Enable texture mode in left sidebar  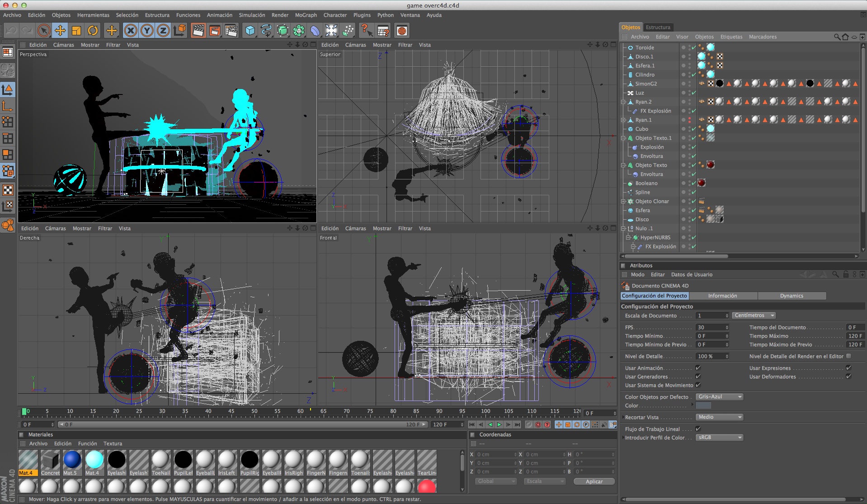8,190
